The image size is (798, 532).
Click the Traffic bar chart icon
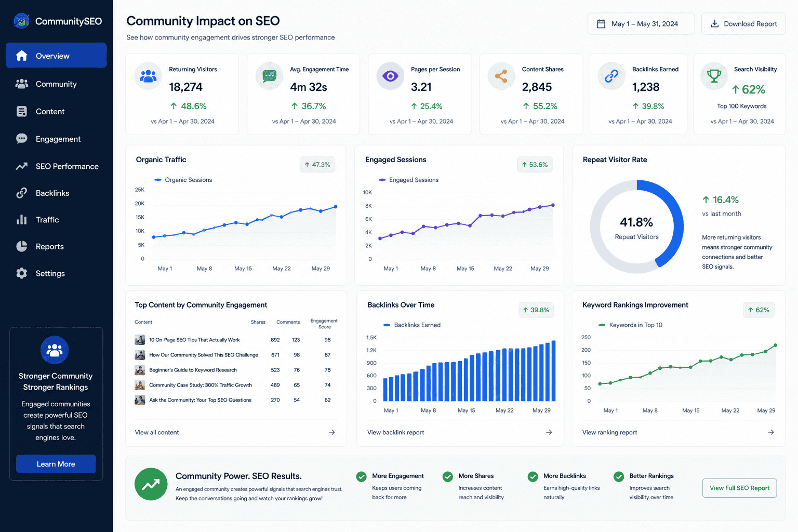coord(22,219)
